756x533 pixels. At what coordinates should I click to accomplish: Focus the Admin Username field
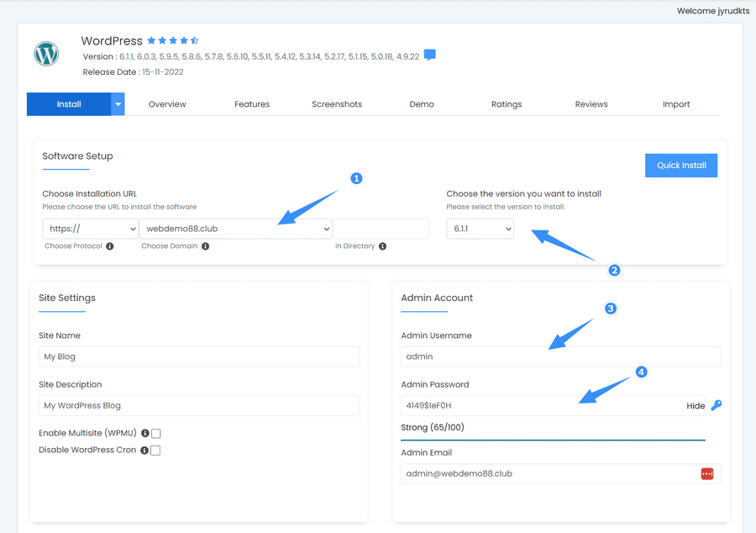click(x=561, y=356)
